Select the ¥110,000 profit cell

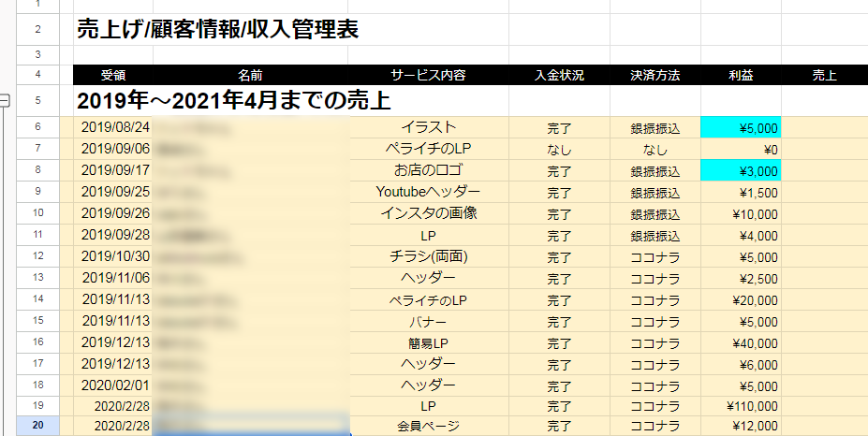(x=741, y=406)
